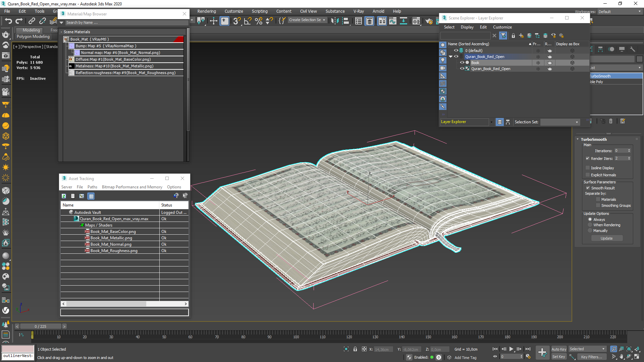The width and height of the screenshot is (644, 362).
Task: Click the Redo arrow icon
Action: pyautogui.click(x=19, y=21)
